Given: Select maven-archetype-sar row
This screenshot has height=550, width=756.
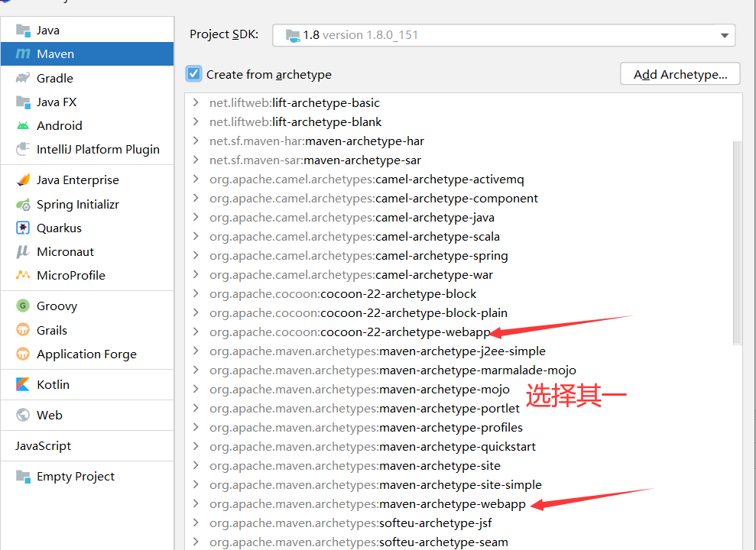Looking at the screenshot, I should point(315,160).
